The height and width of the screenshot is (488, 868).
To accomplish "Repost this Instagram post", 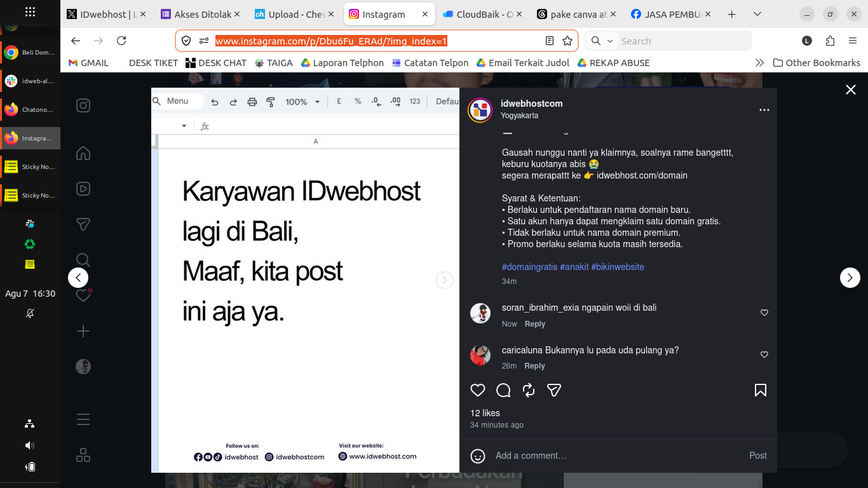I will pos(529,390).
